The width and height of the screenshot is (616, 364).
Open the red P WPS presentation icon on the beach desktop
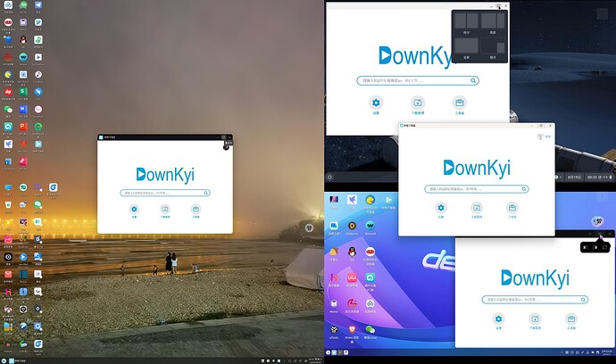pos(23,127)
